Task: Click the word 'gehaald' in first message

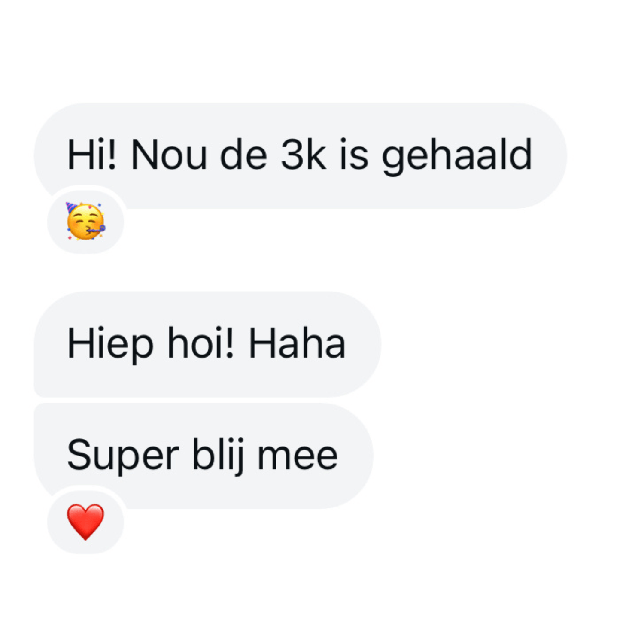Action: [x=457, y=157]
